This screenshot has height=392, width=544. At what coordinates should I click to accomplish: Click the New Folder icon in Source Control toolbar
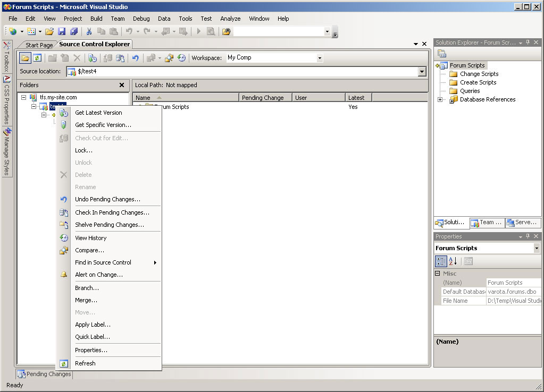point(53,58)
